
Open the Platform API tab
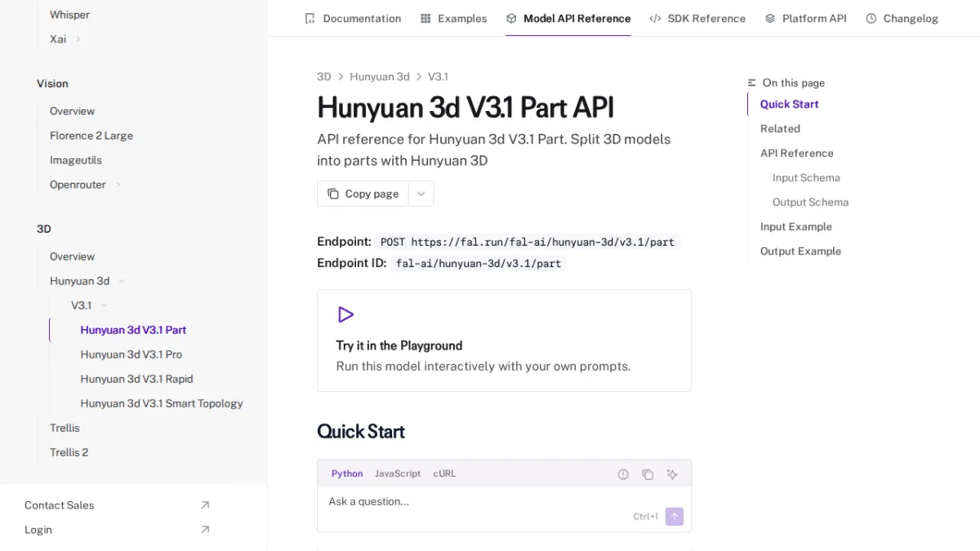[805, 18]
